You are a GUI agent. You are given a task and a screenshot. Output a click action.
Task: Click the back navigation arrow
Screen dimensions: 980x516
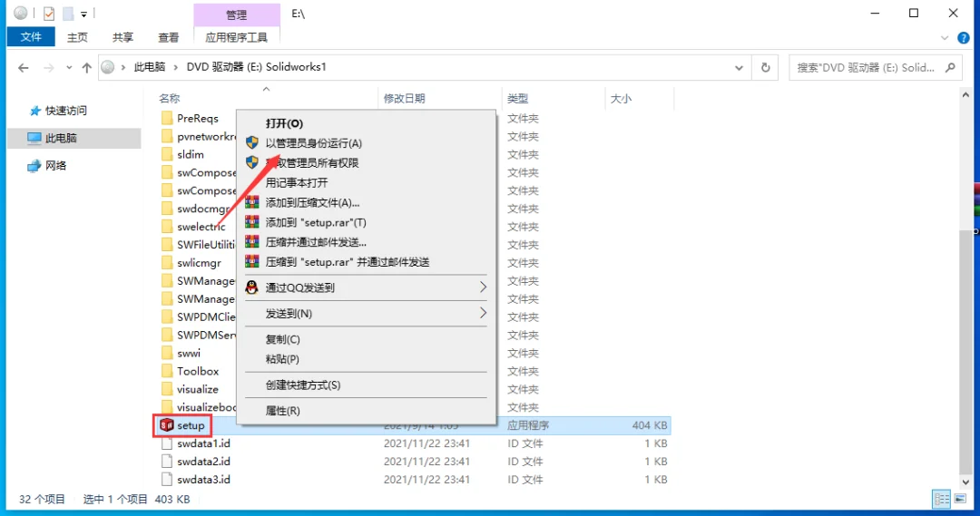coord(23,67)
